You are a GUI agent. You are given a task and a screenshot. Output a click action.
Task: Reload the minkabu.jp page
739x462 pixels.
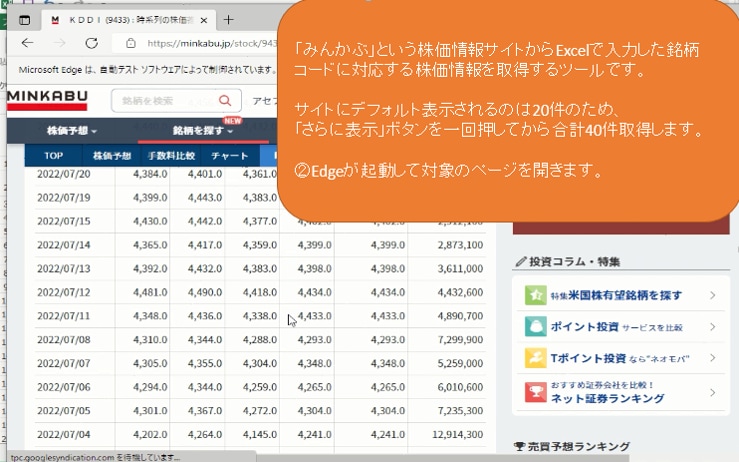click(x=91, y=43)
